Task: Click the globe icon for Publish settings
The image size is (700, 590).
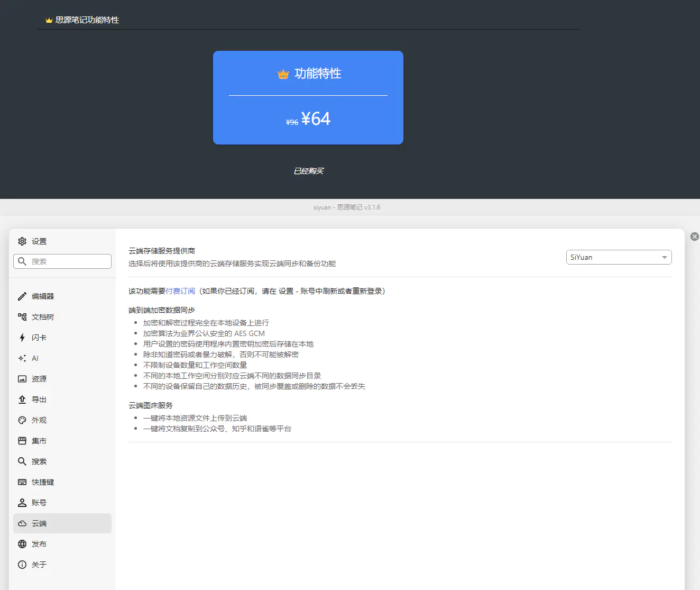Action: point(22,544)
